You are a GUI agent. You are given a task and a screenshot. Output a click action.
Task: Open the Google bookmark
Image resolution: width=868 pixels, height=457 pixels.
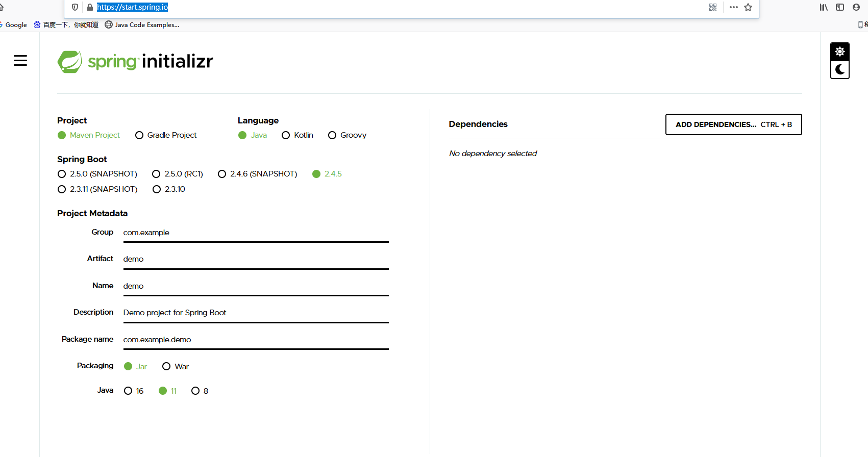click(x=13, y=24)
